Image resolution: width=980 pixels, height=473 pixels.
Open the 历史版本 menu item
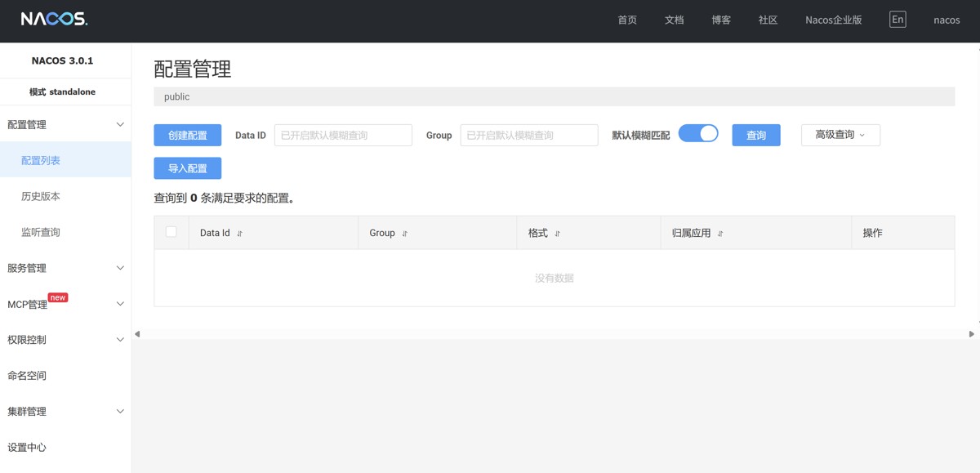click(x=65, y=197)
